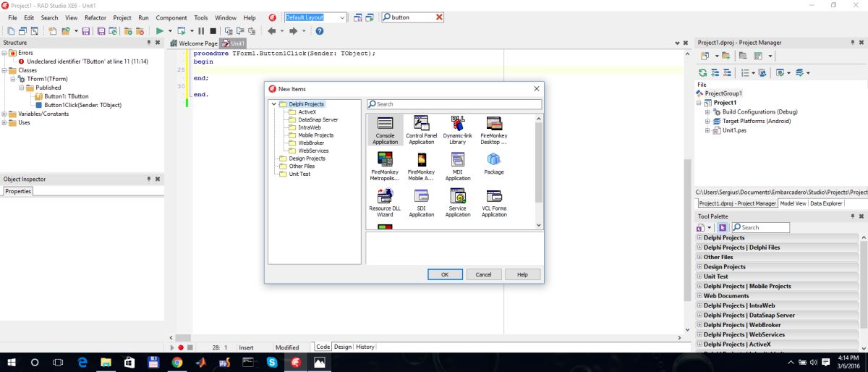Viewport: 868px width, 372px height.
Task: Close the New Items dialog
Action: click(536, 88)
